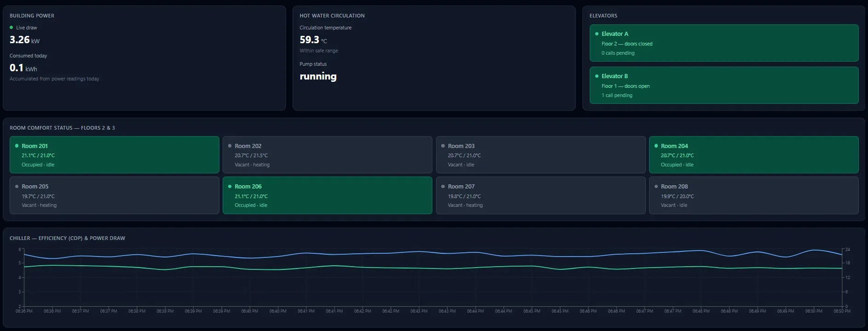This screenshot has height=331, width=868.
Task: Click the Room 208 gray status dot
Action: point(656,187)
